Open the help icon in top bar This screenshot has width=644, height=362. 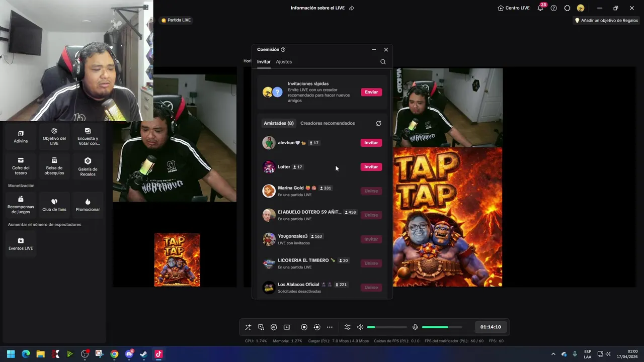tap(553, 8)
